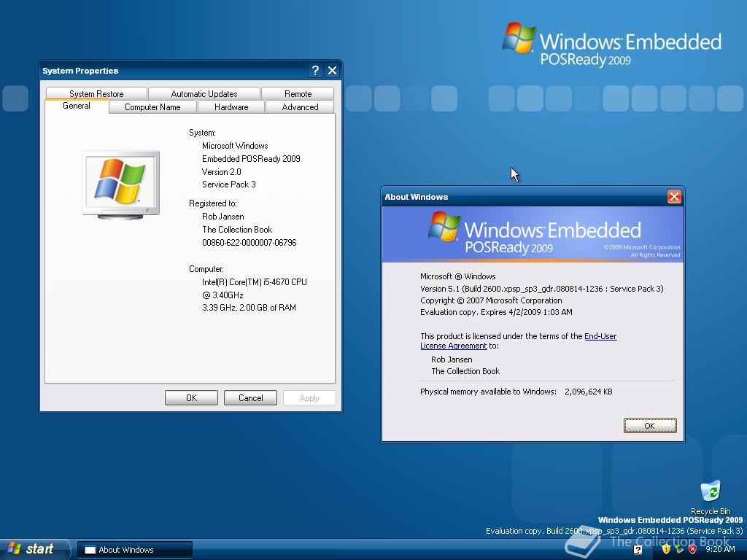Click OK in System Properties
The width and height of the screenshot is (747, 560).
(x=192, y=397)
